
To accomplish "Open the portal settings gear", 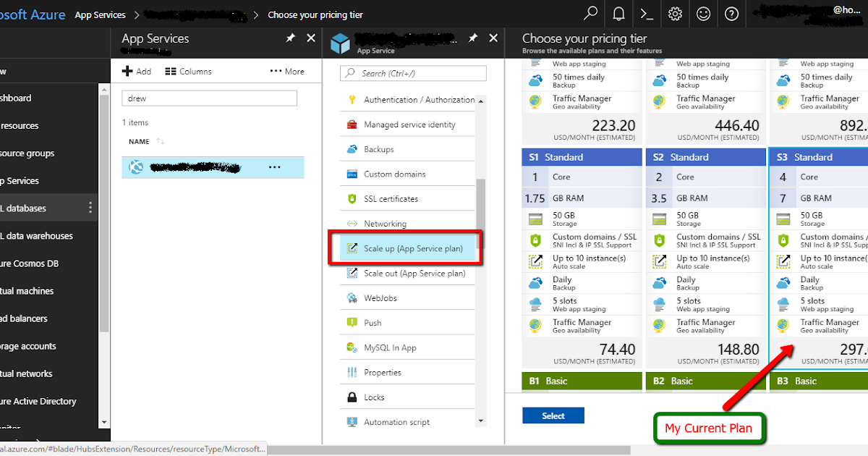I will (x=675, y=14).
